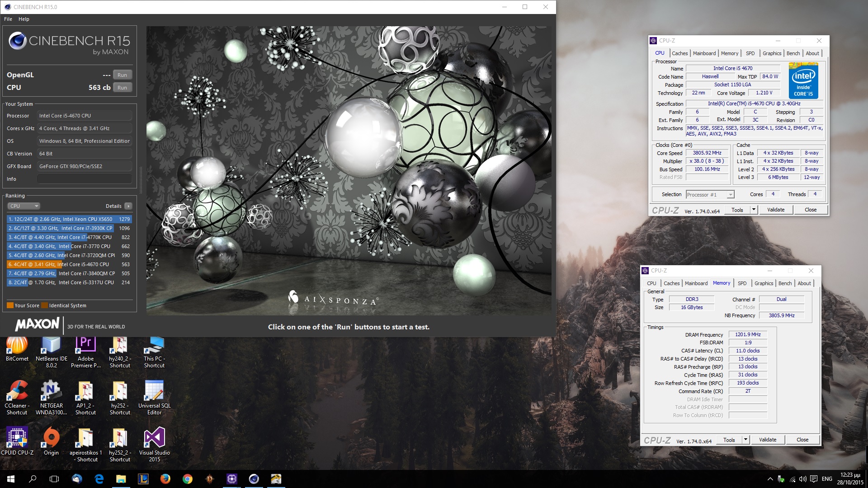Select the i5-4670 ranking entry
Viewport: 868px width, 488px height.
(x=69, y=264)
